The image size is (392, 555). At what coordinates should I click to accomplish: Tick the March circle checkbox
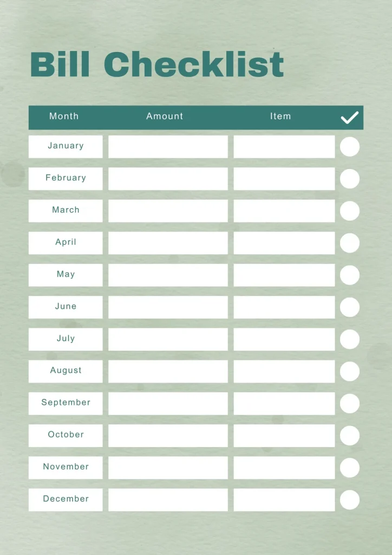click(x=350, y=211)
